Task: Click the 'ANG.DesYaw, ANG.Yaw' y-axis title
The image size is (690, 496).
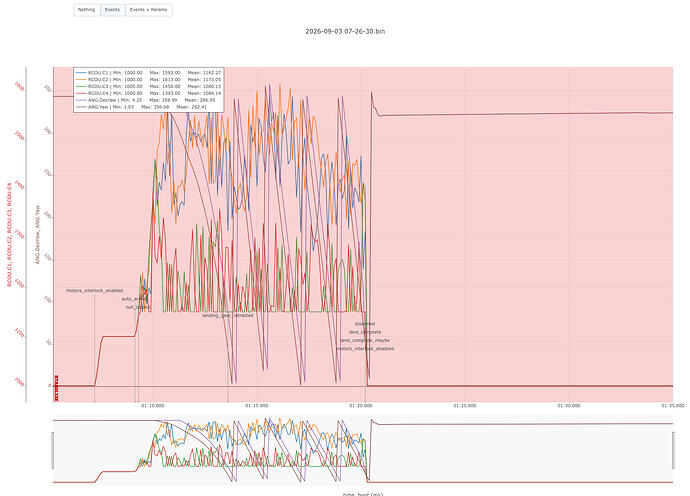Action: click(38, 234)
